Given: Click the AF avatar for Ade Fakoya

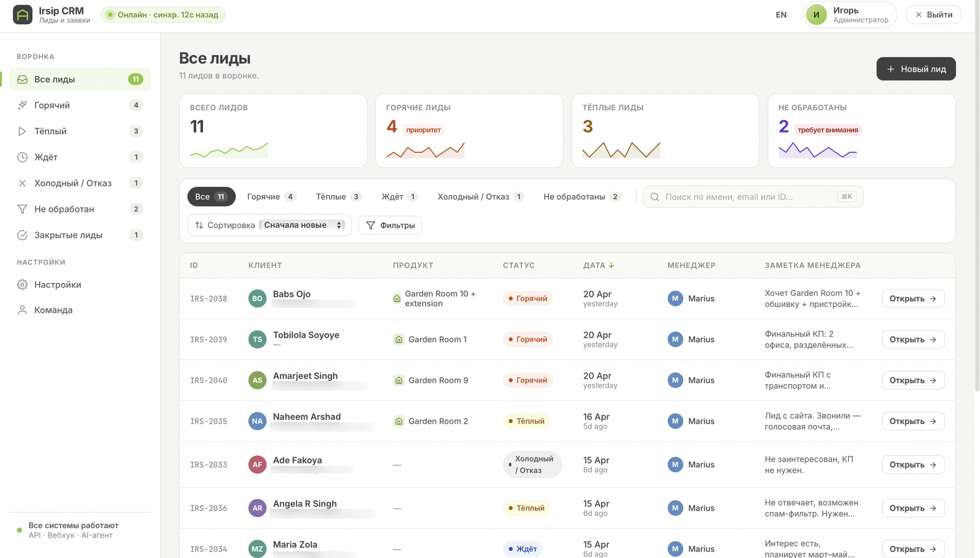Looking at the screenshot, I should click(x=257, y=465).
